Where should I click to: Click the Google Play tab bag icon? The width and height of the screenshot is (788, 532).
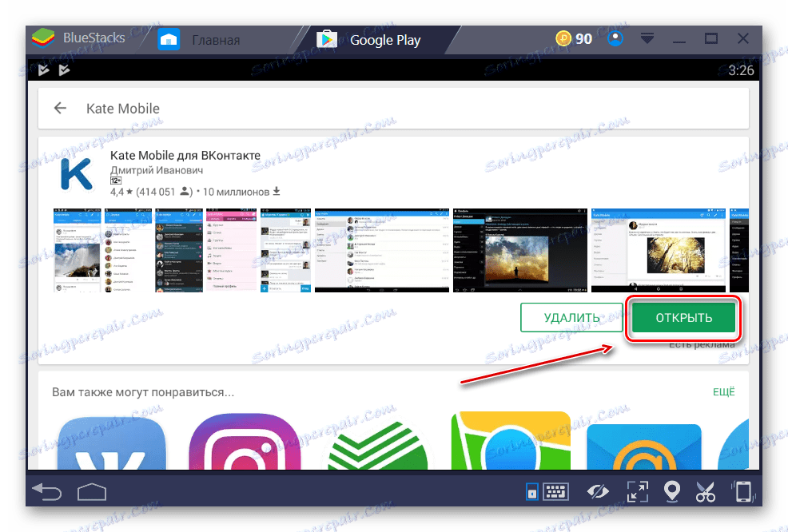[x=327, y=39]
